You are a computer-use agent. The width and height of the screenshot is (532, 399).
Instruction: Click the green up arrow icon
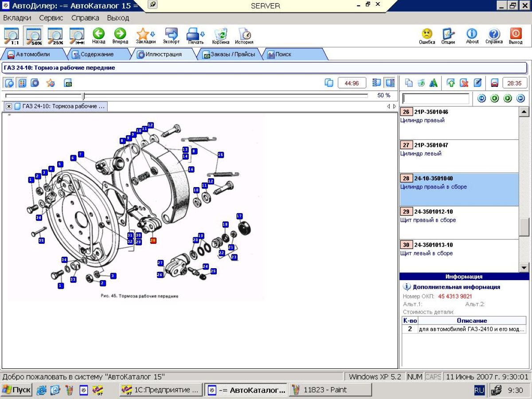451,83
